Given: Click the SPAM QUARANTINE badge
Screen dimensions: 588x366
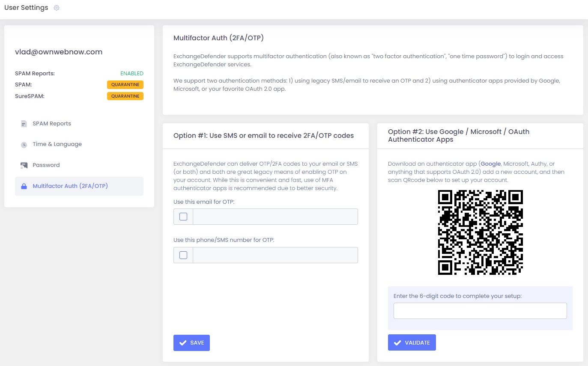Looking at the screenshot, I should coord(125,84).
